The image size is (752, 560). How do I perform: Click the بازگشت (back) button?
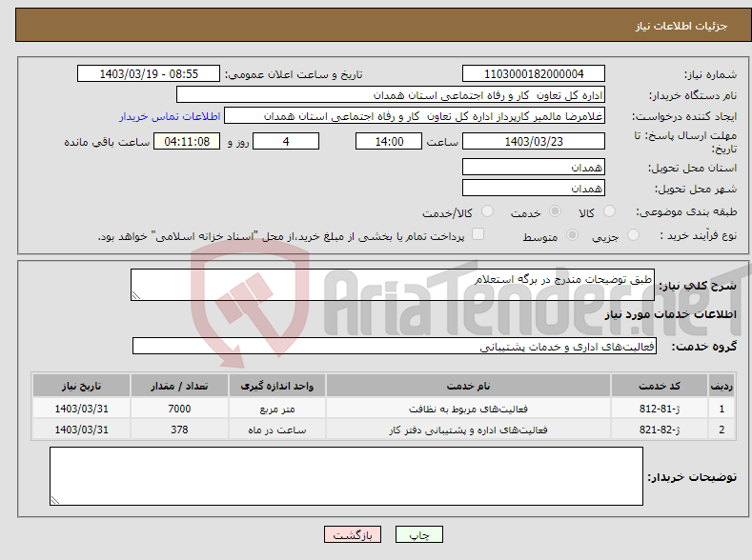(353, 534)
